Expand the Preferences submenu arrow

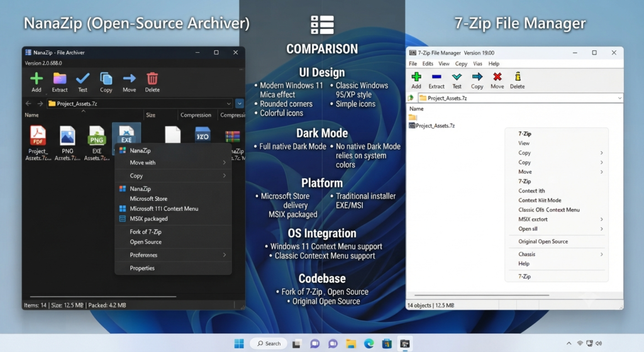[x=225, y=255]
